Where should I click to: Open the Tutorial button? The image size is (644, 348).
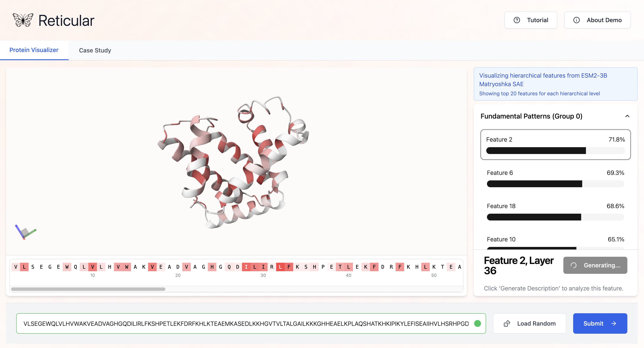tap(531, 20)
